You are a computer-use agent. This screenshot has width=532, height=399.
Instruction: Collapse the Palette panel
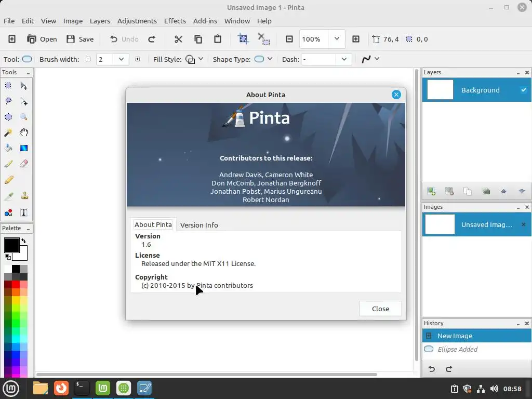tap(28, 229)
